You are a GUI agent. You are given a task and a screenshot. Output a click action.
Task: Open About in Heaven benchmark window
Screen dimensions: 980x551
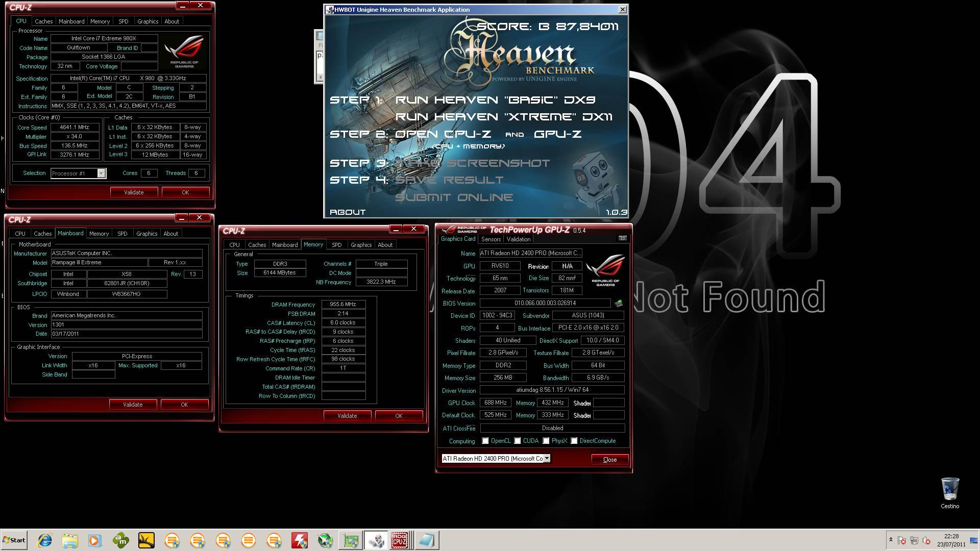point(348,212)
